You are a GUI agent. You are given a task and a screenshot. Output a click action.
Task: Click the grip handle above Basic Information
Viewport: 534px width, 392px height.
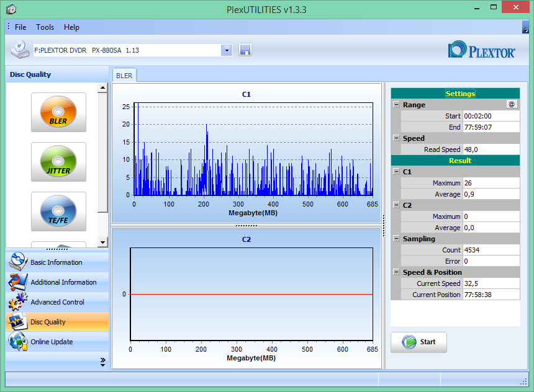click(57, 249)
